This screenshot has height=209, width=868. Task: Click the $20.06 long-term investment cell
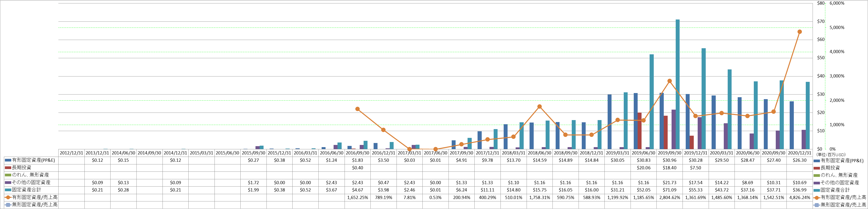coord(643,168)
